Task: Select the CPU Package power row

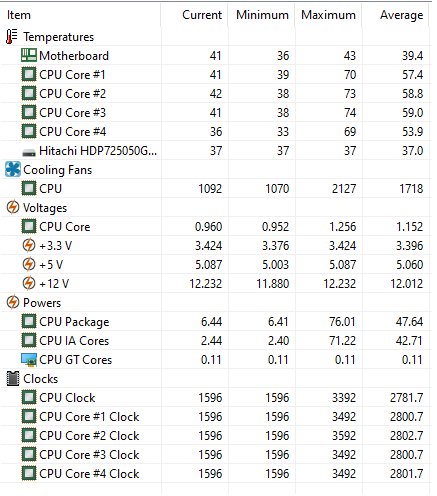Action: point(215,321)
